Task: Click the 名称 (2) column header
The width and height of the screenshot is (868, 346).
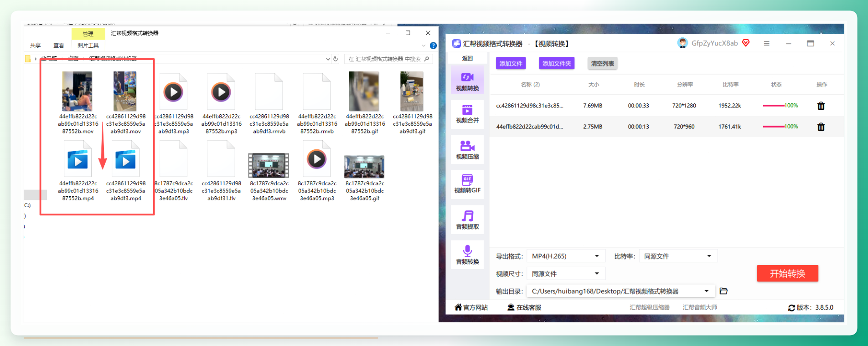Action: [x=530, y=85]
